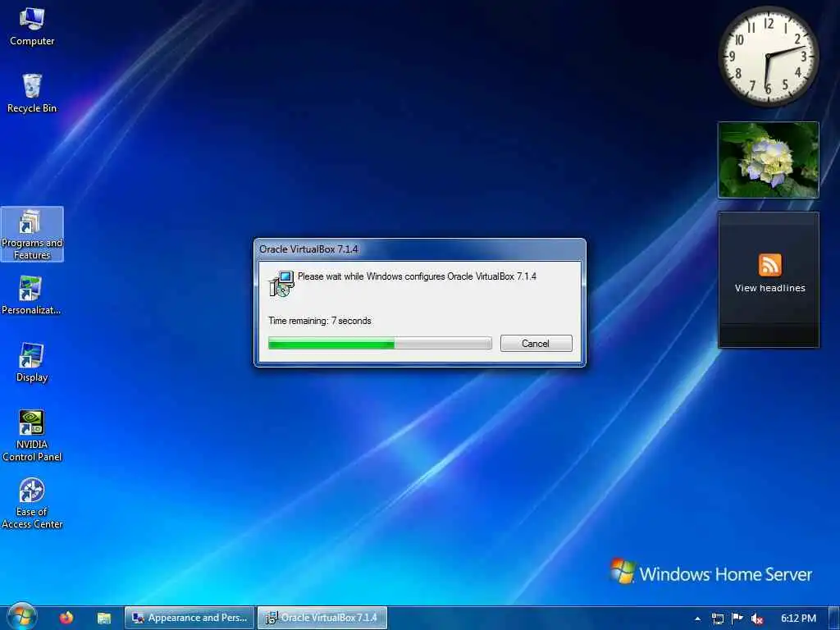Click View headlines in feed gadget
840x630 pixels.
769,288
